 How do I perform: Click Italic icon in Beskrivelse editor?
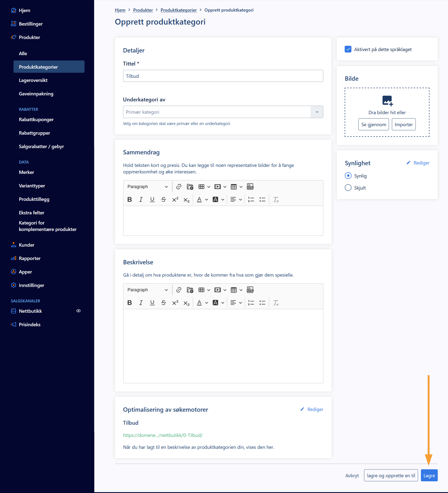[x=141, y=303]
